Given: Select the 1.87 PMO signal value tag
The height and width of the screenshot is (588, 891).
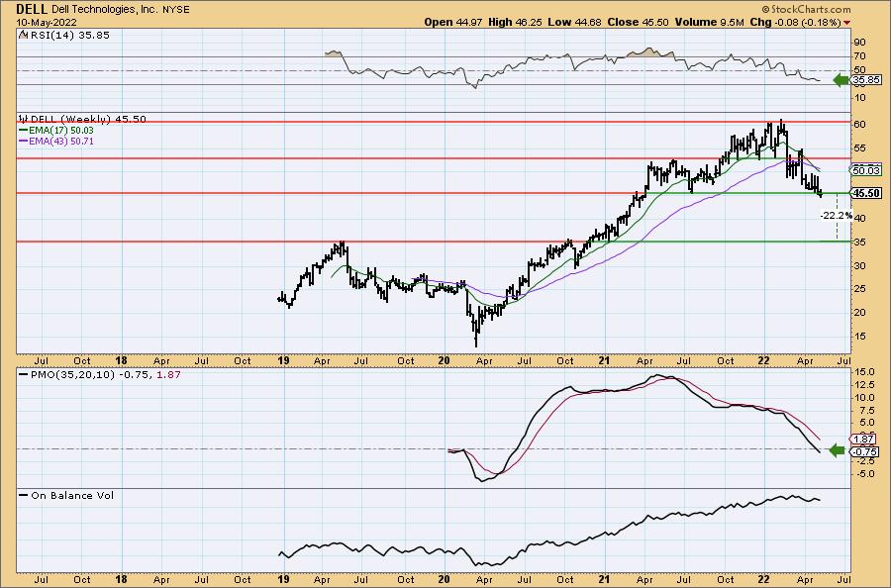Looking at the screenshot, I should coord(863,440).
